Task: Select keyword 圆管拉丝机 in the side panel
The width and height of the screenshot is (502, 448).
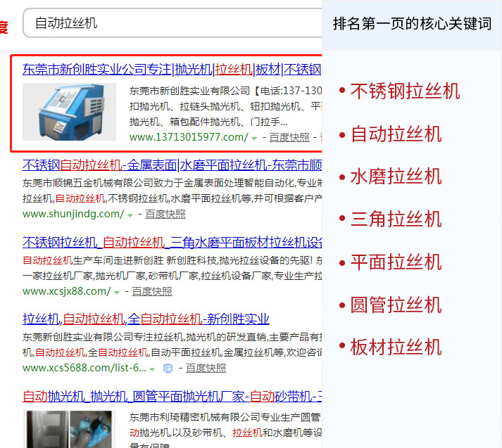Action: click(x=396, y=305)
